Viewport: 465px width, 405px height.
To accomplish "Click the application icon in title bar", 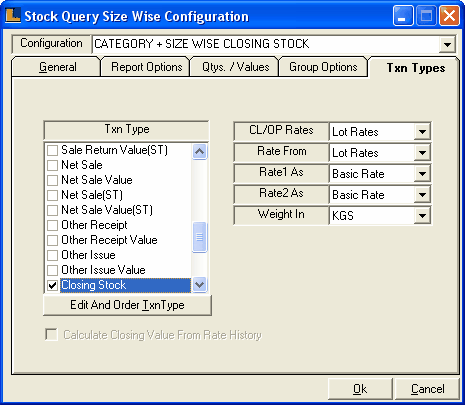I will tap(13, 15).
